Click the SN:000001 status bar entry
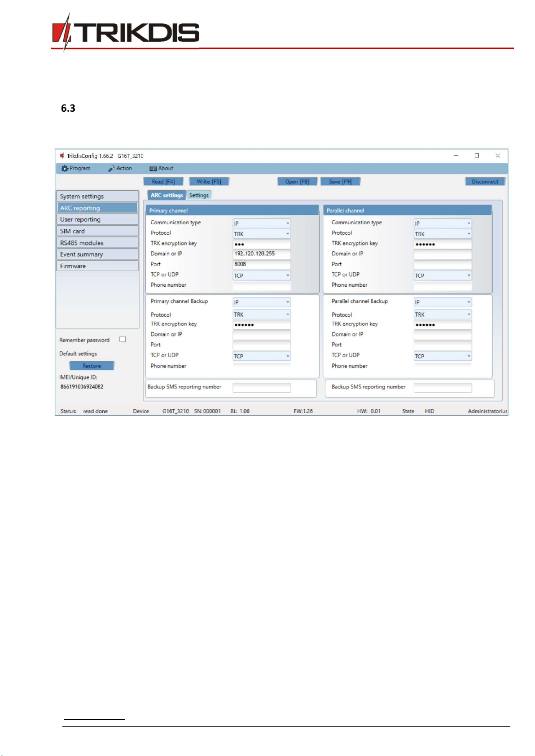The image size is (535, 756). point(207,411)
